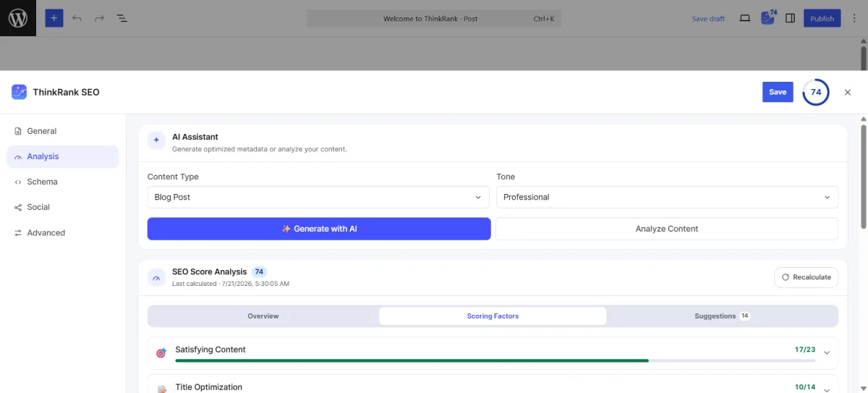Screen dimensions: 868x393
Task: Switch to the Overview tab
Action: point(263,316)
